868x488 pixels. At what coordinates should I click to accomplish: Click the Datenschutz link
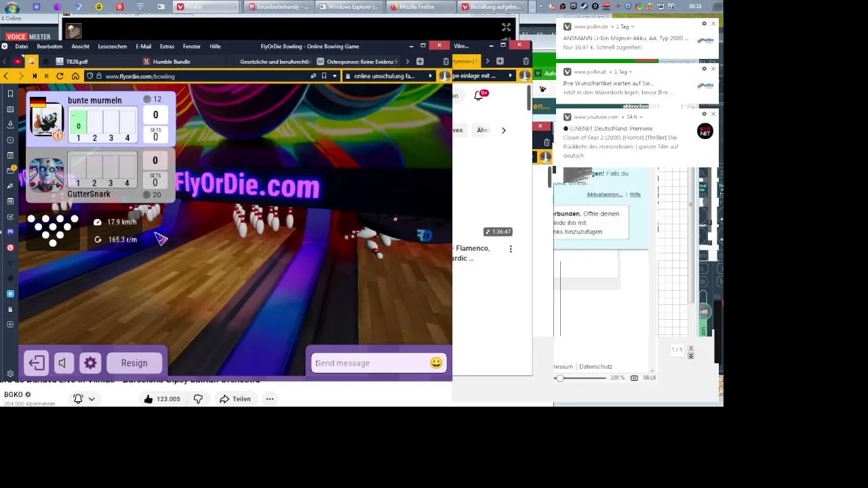click(x=595, y=366)
